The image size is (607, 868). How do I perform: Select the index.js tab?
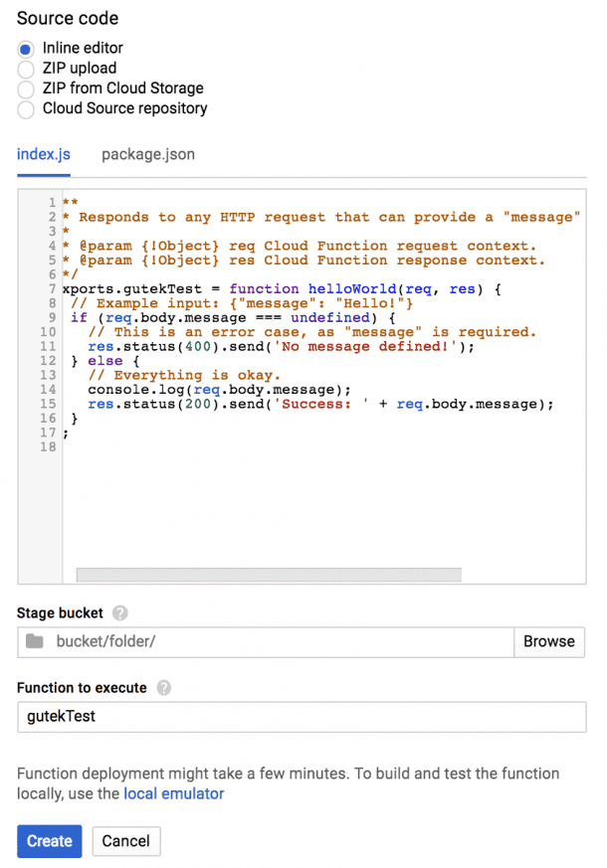click(43, 154)
